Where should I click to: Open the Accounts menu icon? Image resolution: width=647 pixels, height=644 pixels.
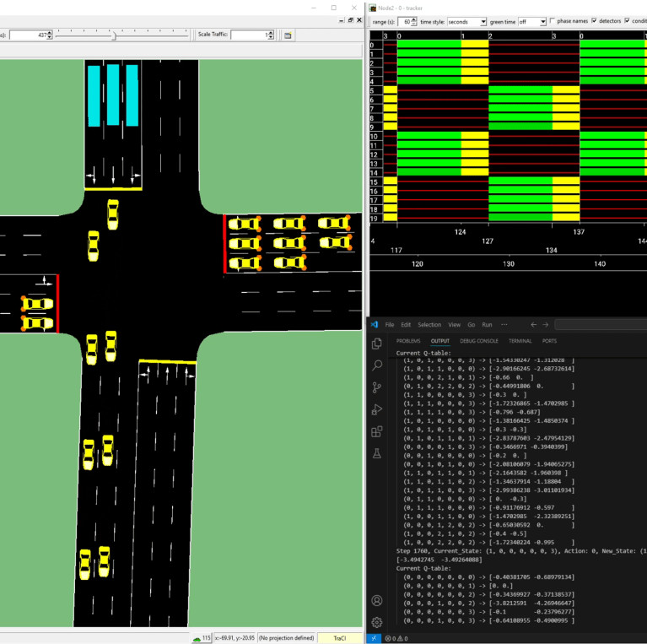click(x=377, y=600)
